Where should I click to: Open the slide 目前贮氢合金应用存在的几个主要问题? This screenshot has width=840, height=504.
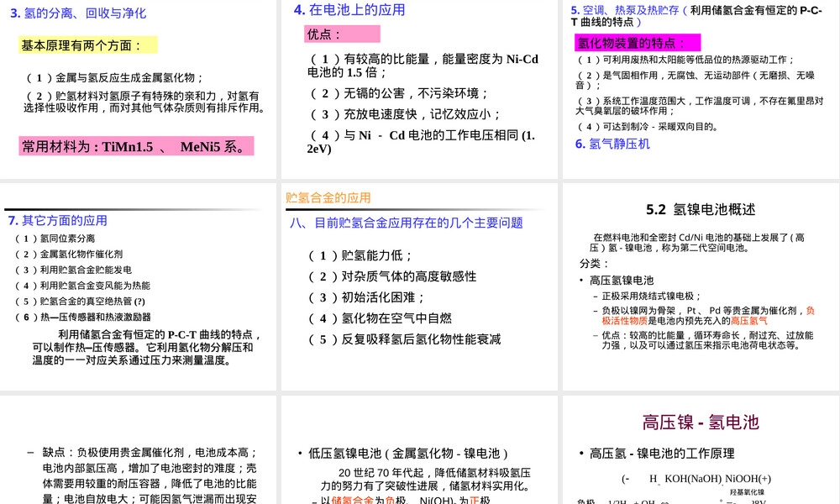click(x=419, y=287)
